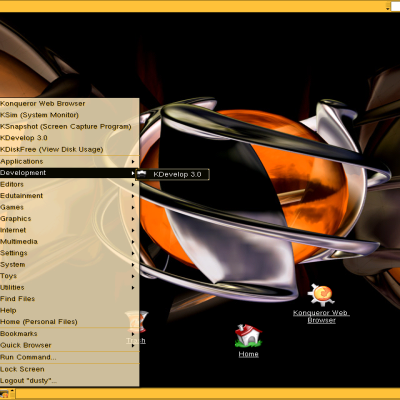
Task: Open Home (Personal Files) from the menu
Action: pyautogui.click(x=69, y=322)
